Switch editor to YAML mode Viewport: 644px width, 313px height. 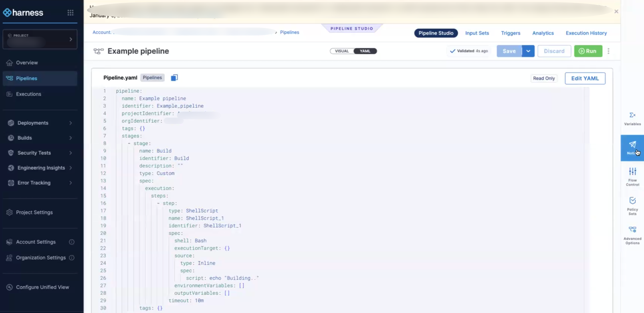point(365,51)
